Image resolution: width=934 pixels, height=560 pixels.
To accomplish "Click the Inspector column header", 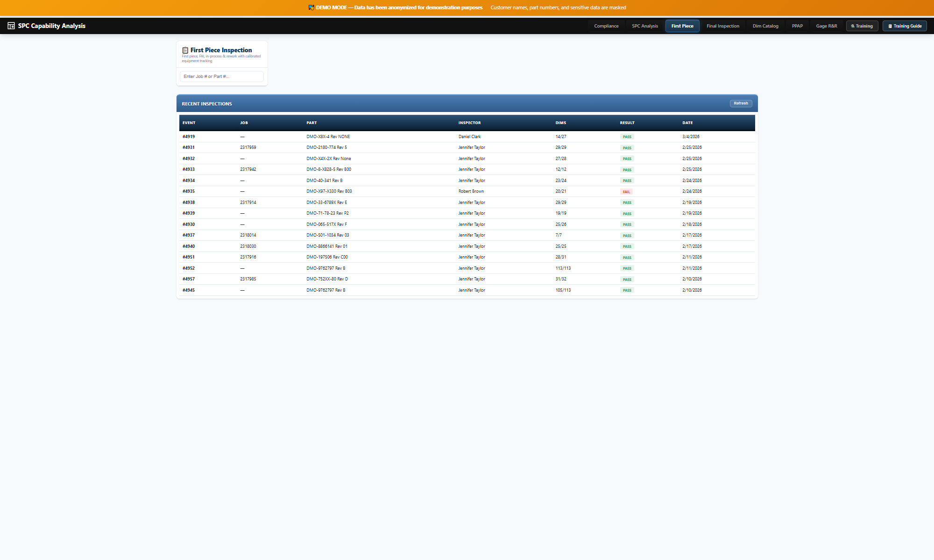I will [469, 123].
